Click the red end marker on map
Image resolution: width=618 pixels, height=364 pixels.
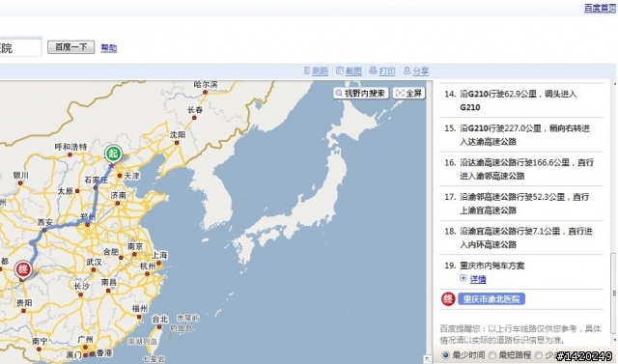tap(23, 270)
